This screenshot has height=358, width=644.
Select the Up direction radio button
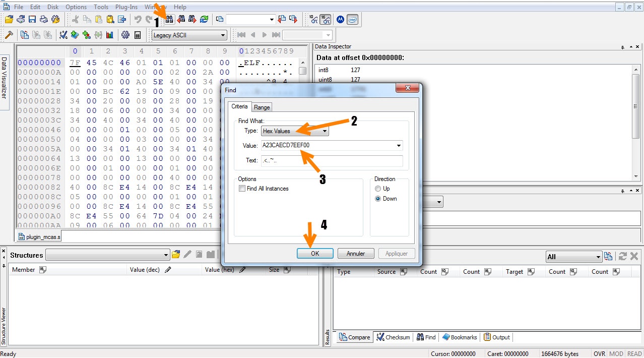click(x=378, y=189)
